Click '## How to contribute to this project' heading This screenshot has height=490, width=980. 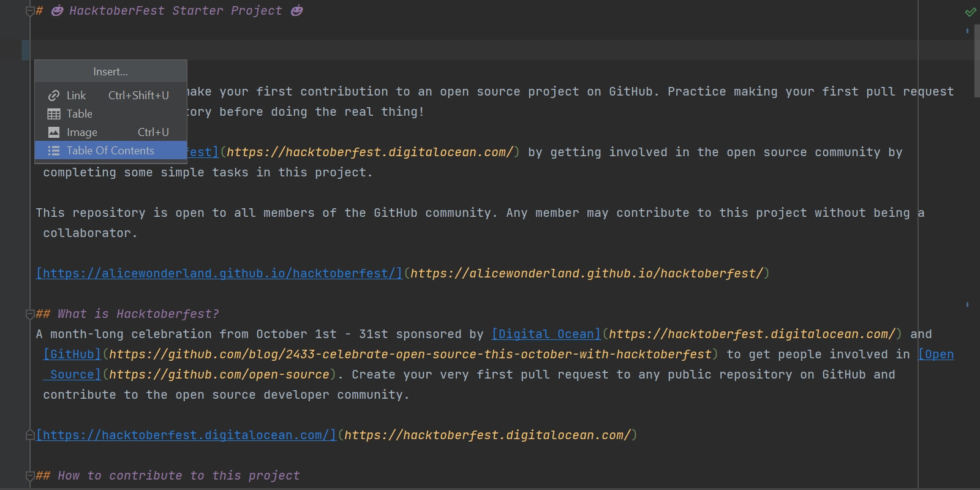[168, 476]
